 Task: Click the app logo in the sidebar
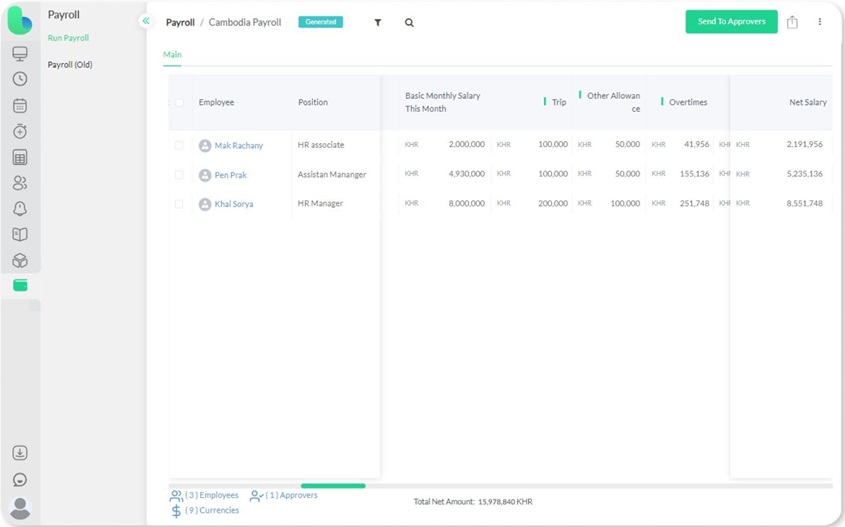pos(19,20)
